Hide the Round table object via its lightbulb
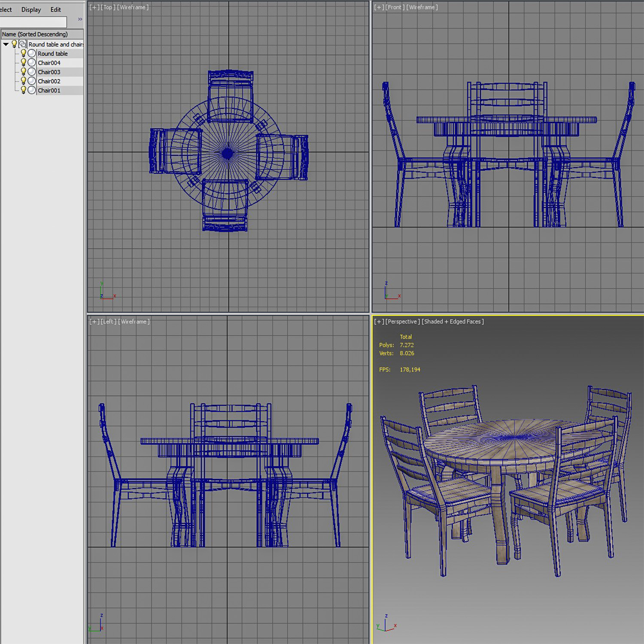The width and height of the screenshot is (644, 644). point(24,53)
